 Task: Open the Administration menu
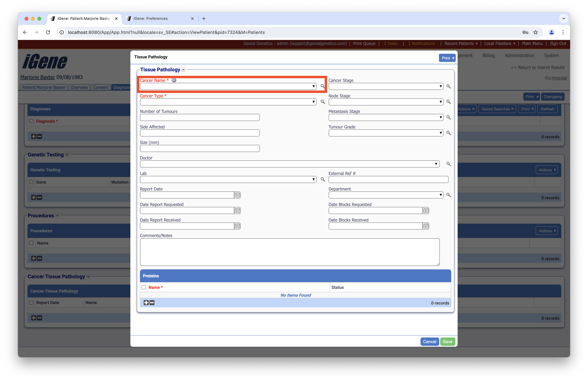click(x=519, y=55)
